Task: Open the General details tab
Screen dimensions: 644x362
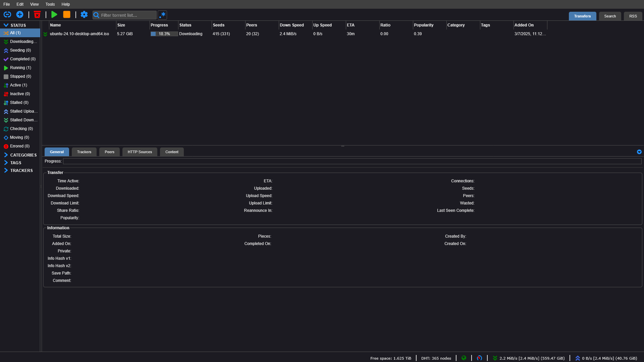Action: pyautogui.click(x=57, y=152)
